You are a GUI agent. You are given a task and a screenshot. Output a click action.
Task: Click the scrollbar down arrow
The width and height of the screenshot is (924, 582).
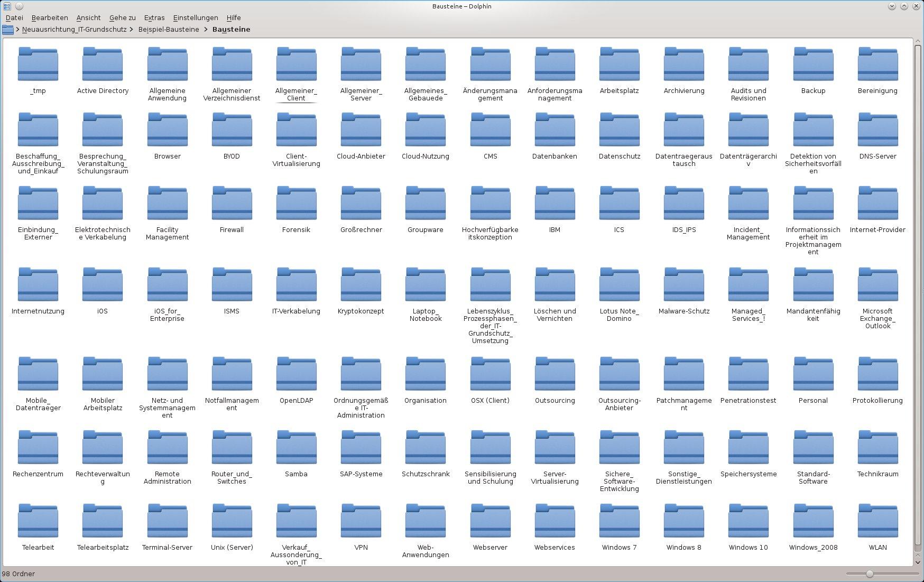(918, 562)
